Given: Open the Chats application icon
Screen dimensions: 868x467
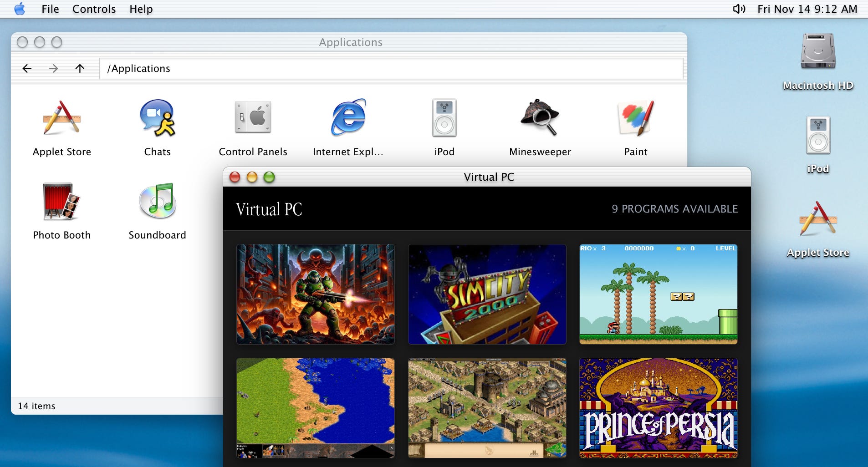Looking at the screenshot, I should coord(157,118).
